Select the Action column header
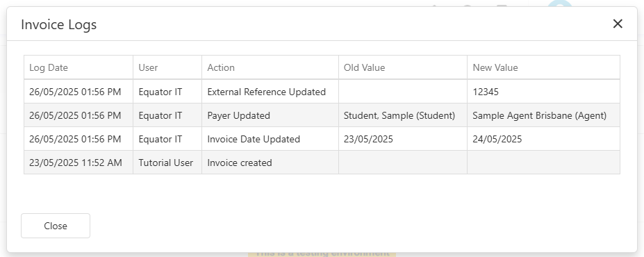The width and height of the screenshot is (644, 257). [x=270, y=67]
